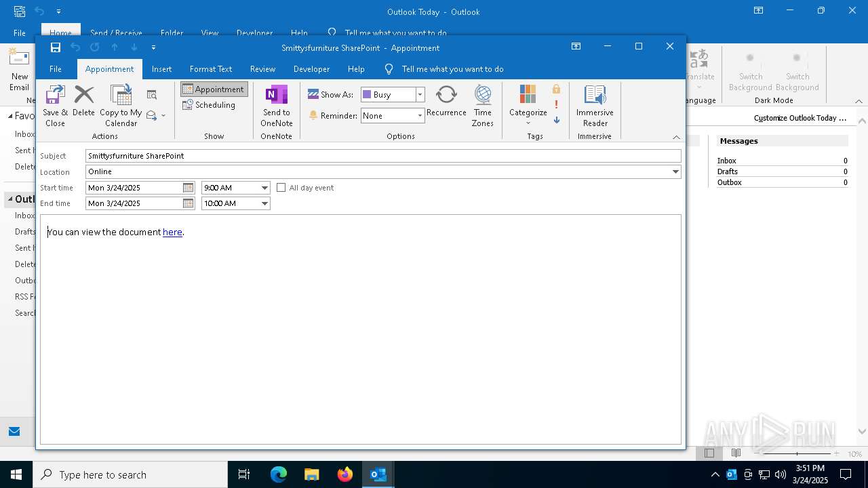Image resolution: width=868 pixels, height=488 pixels.
Task: Collapse the appointment ribbon
Action: (x=676, y=137)
